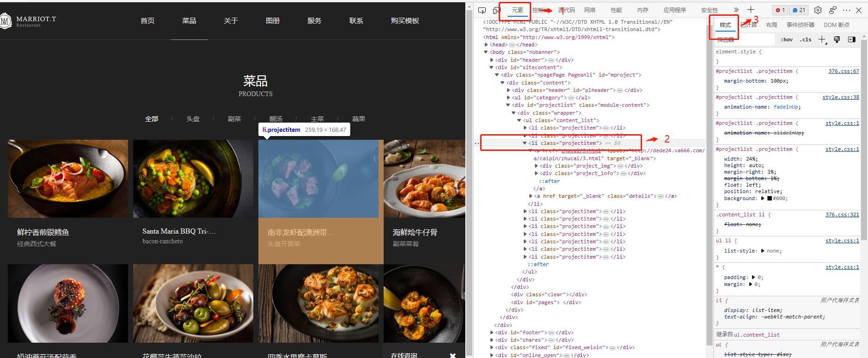Toggle the :hov element state panel
Screen dimensions: 868x358
coord(787,39)
